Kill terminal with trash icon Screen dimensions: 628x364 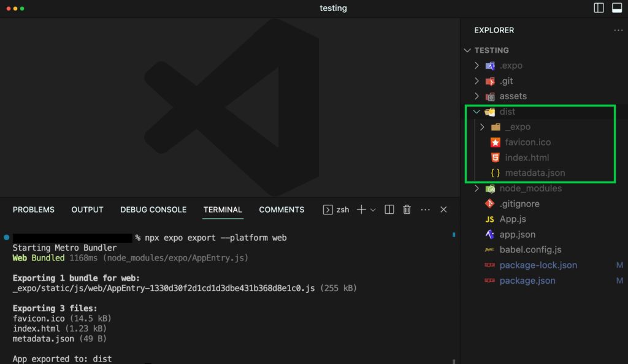[x=407, y=210]
